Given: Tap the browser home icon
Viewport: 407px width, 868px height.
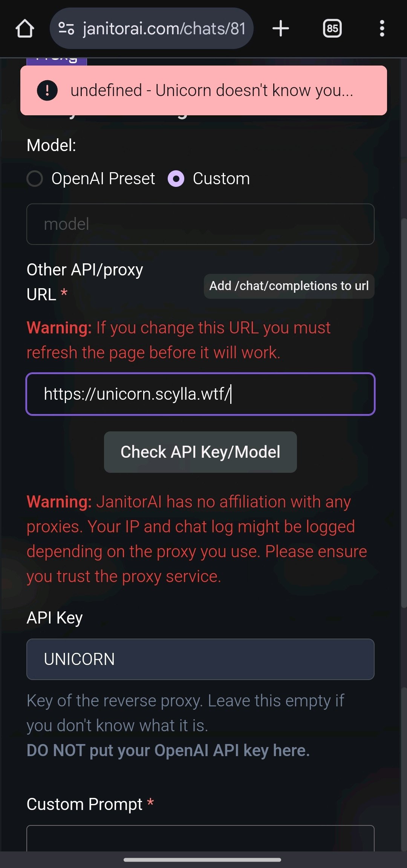Looking at the screenshot, I should (x=25, y=29).
